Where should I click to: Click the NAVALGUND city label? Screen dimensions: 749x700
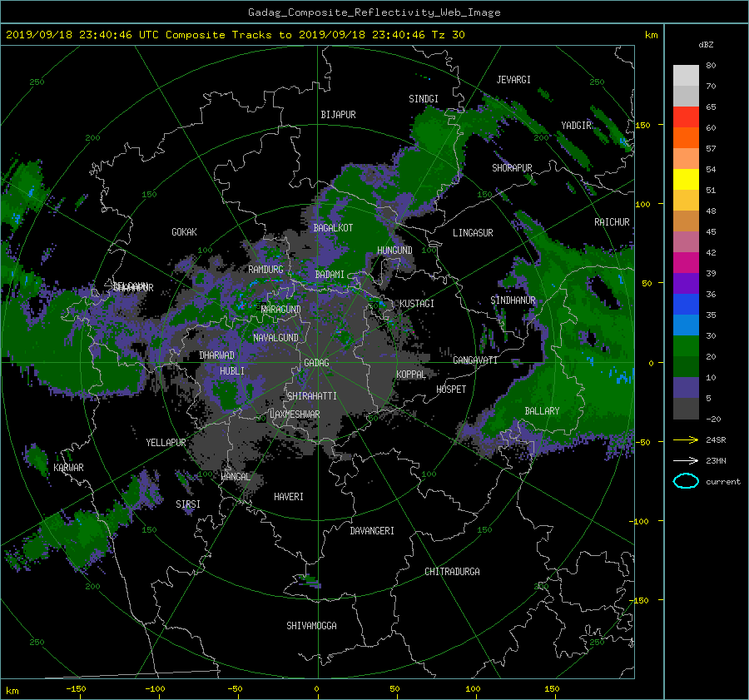point(275,338)
